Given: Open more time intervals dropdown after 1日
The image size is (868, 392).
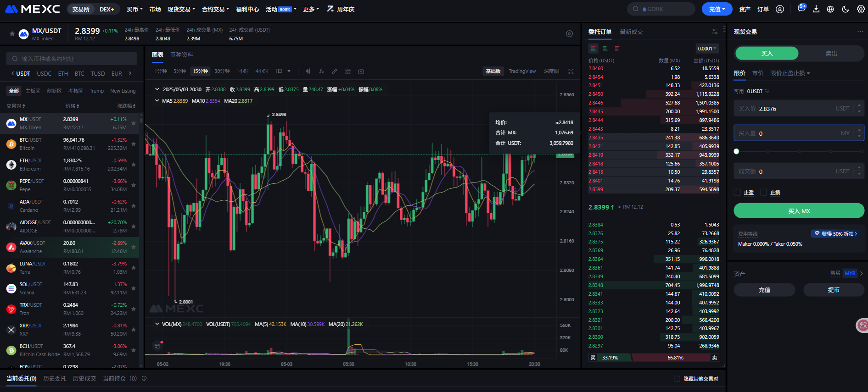Looking at the screenshot, I should point(289,71).
